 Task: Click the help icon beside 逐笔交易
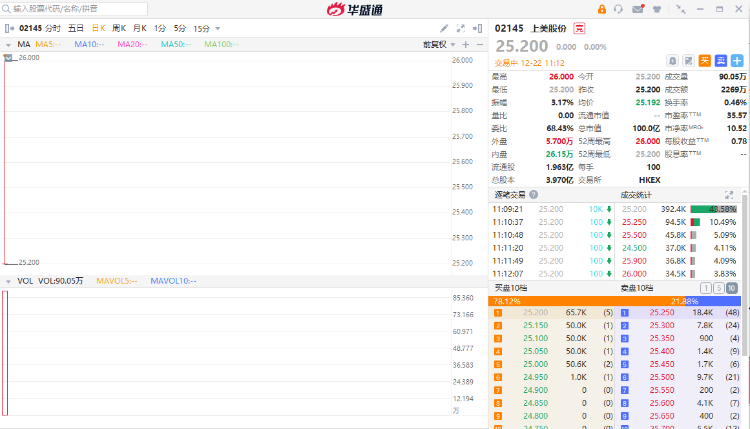pos(534,194)
